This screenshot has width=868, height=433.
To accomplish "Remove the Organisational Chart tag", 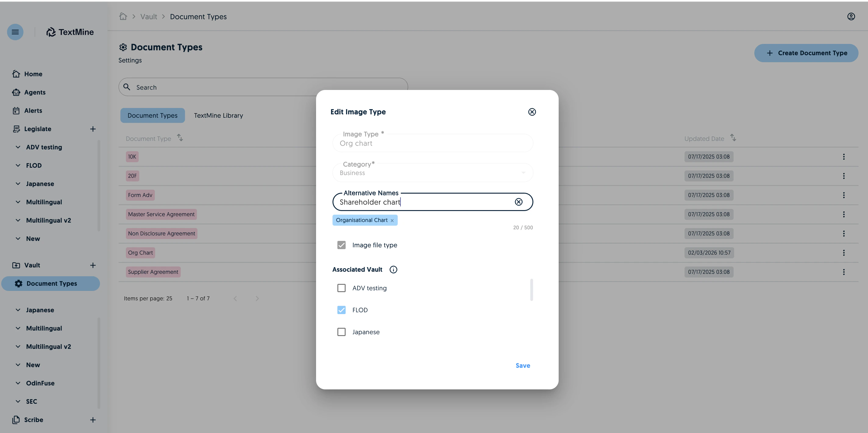I will coord(392,220).
